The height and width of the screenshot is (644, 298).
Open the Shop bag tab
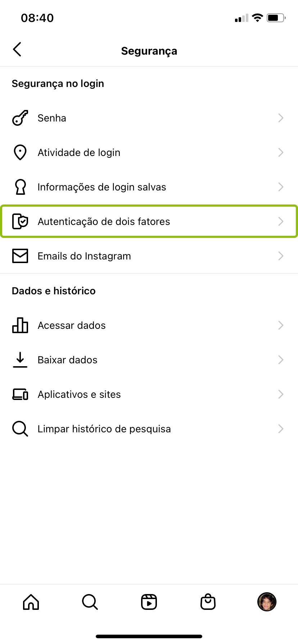pyautogui.click(x=208, y=602)
